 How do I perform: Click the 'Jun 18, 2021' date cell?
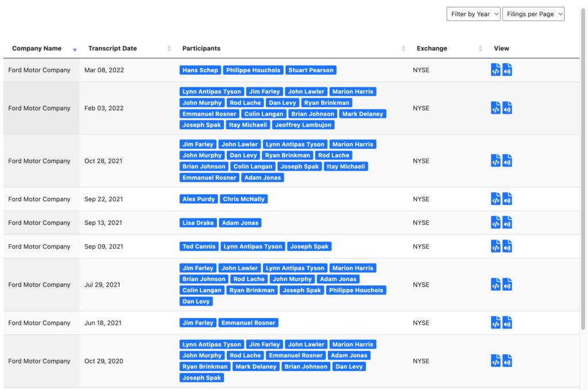(103, 323)
